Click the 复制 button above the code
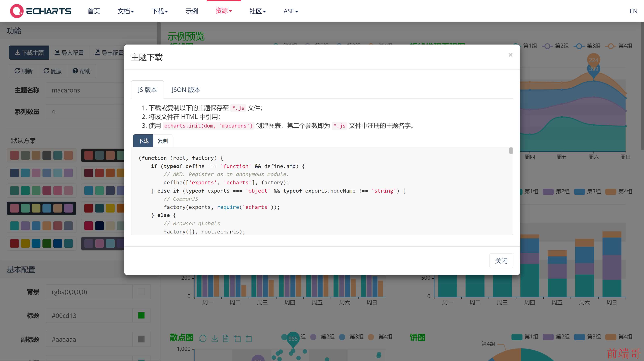Image resolution: width=644 pixels, height=361 pixels. [x=163, y=141]
